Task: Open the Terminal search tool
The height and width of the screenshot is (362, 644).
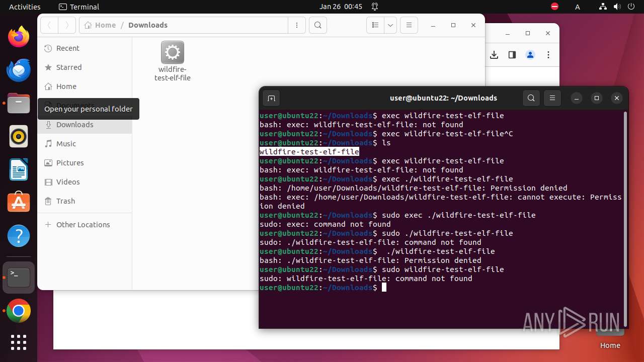Action: 531,98
